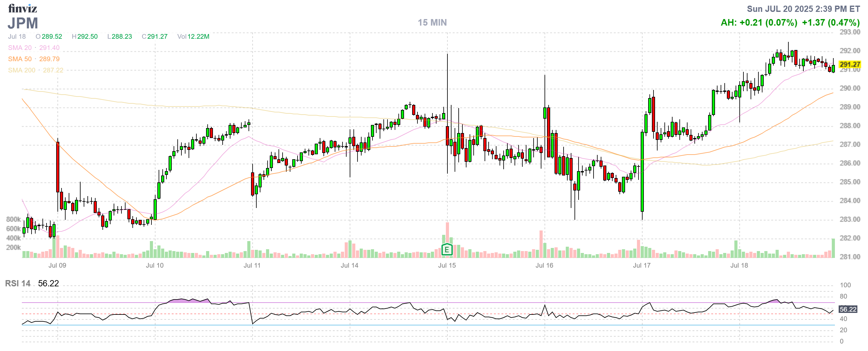Click the RSI 14 indicator label

tap(17, 283)
